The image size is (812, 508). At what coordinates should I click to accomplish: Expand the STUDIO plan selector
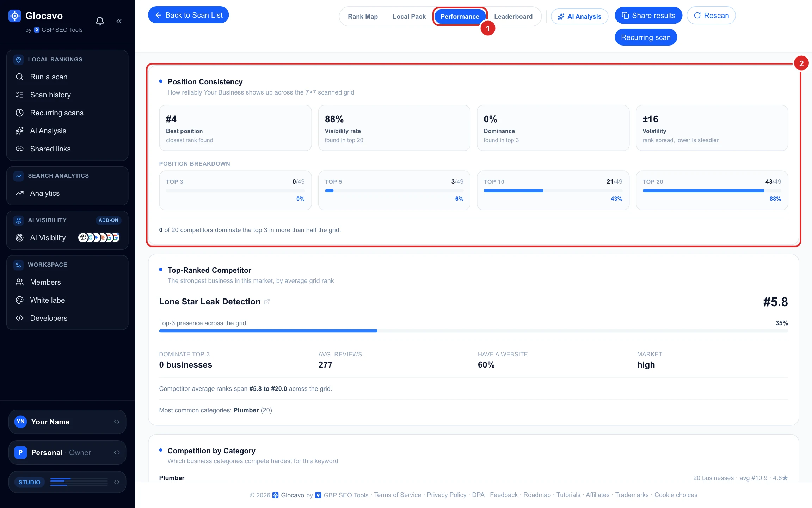point(67,482)
